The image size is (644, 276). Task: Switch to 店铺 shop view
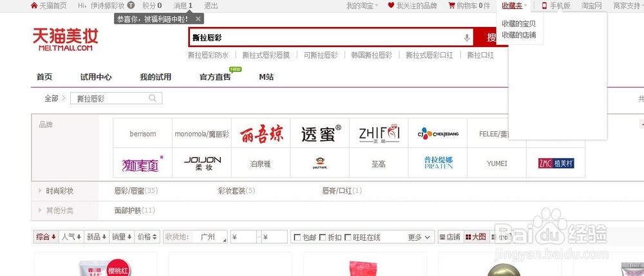tap(450, 237)
